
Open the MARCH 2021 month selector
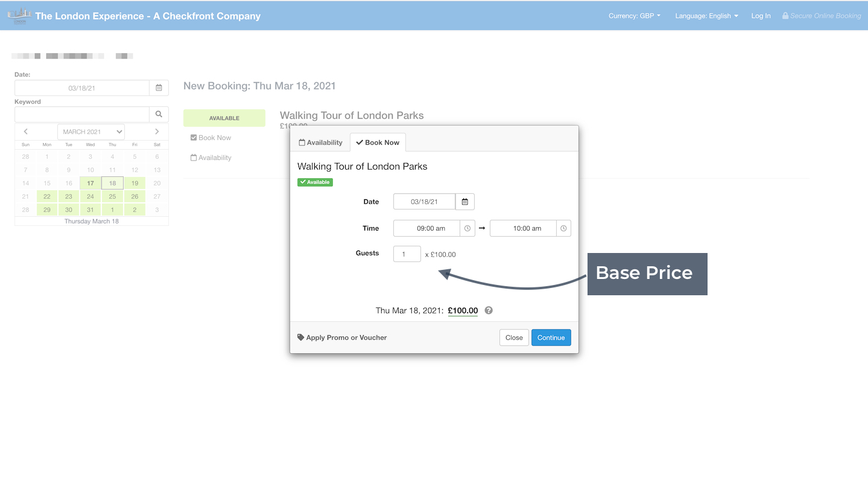pyautogui.click(x=91, y=132)
